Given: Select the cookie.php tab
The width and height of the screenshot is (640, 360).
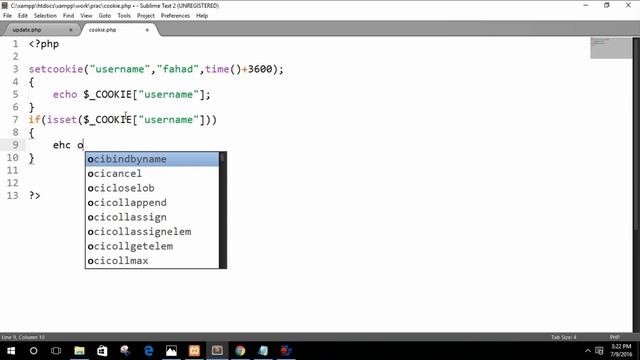Looking at the screenshot, I should point(118,30).
